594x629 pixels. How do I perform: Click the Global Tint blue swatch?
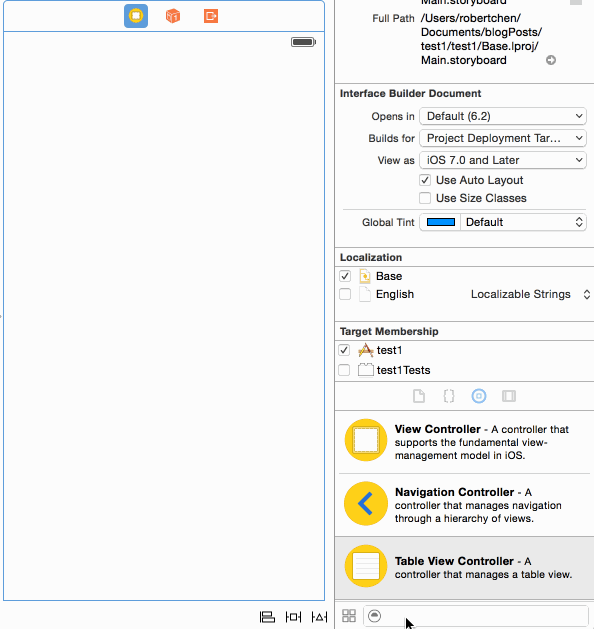coord(440,222)
